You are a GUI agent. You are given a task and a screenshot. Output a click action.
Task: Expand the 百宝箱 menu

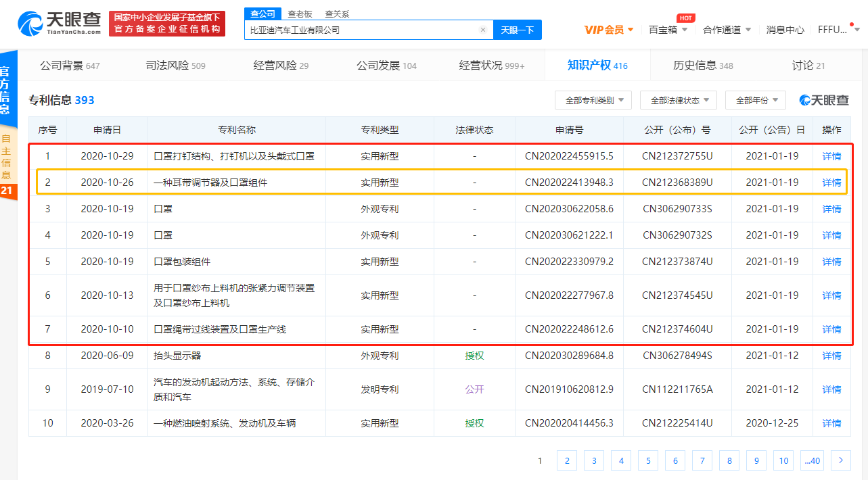click(x=668, y=30)
